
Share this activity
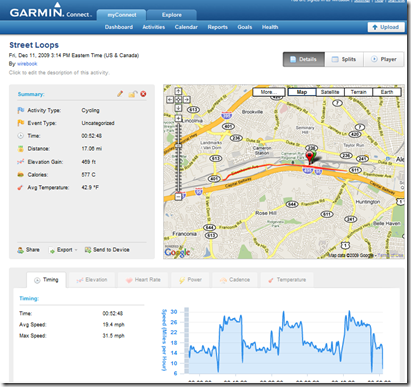29,250
